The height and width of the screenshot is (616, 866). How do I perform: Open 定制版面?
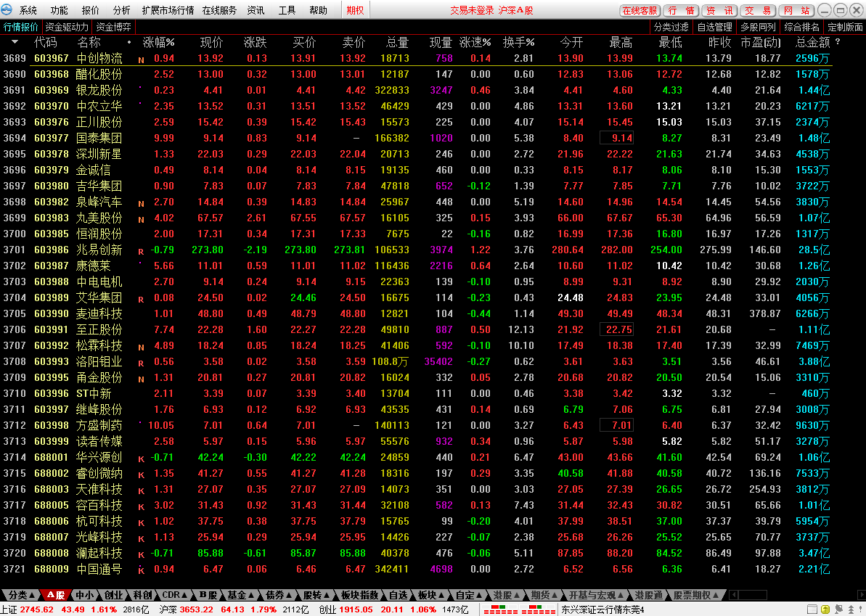coord(845,27)
